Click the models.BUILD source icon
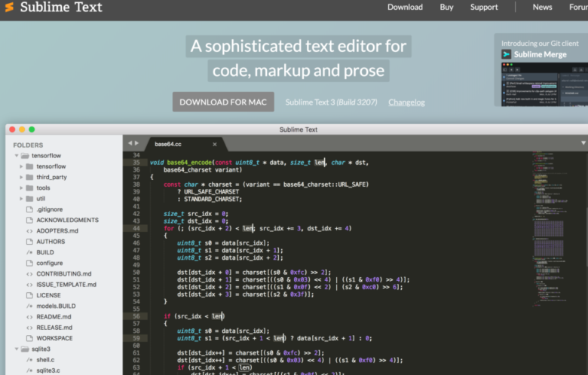588x375 pixels. 29,306
